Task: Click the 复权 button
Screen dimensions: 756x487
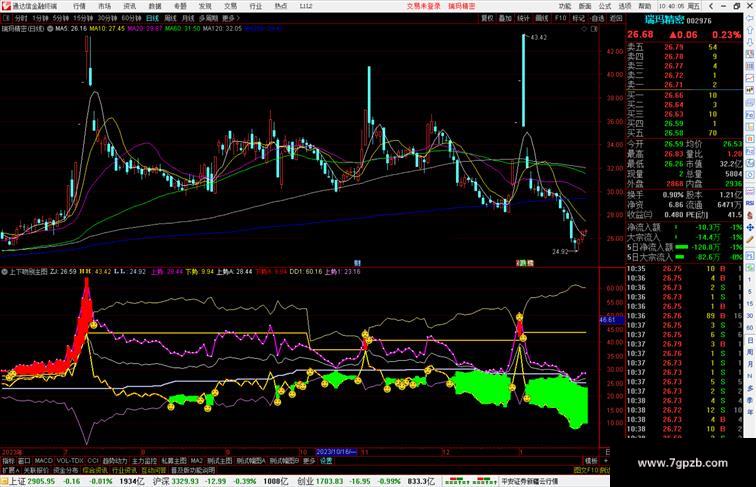Action: 487,18
